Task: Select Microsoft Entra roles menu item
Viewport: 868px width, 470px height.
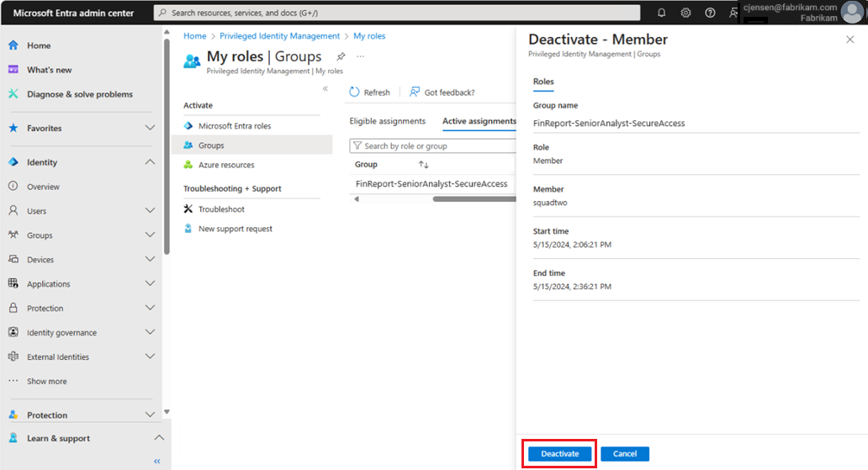Action: [235, 126]
